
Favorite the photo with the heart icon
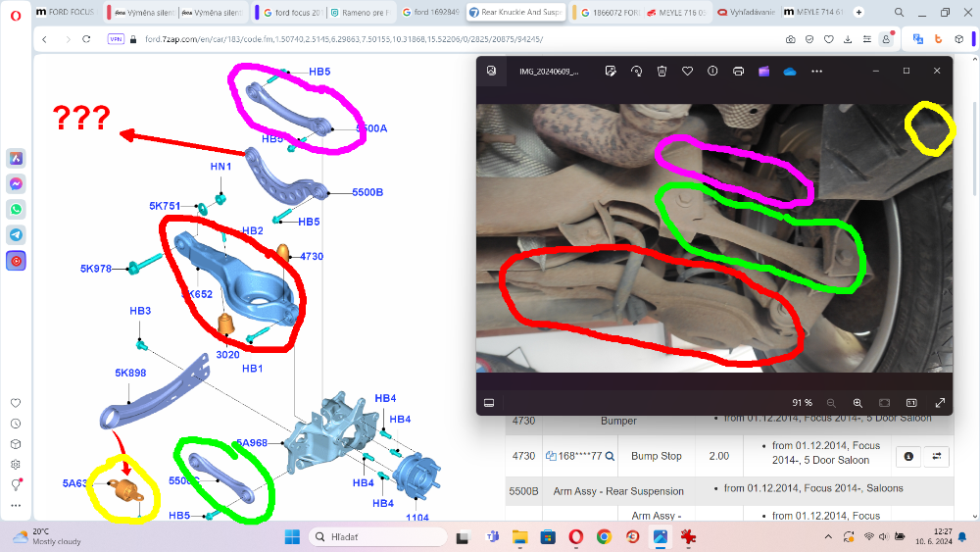tap(687, 71)
